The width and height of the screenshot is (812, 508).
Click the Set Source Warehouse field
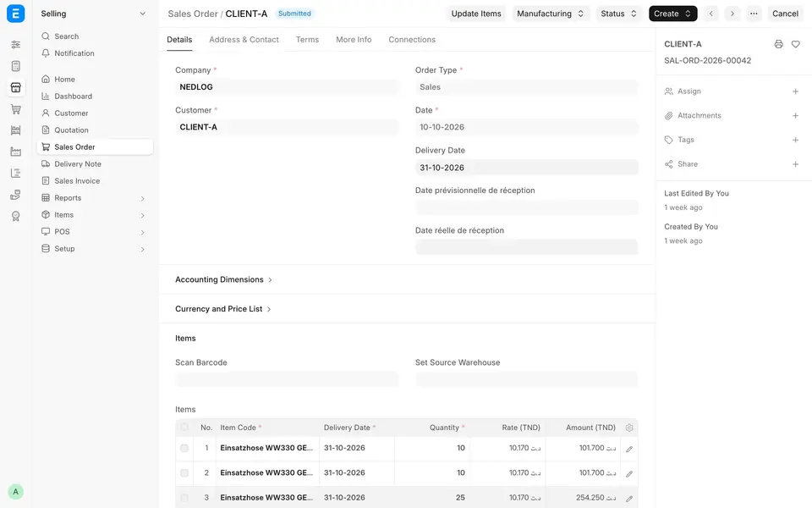pos(527,379)
